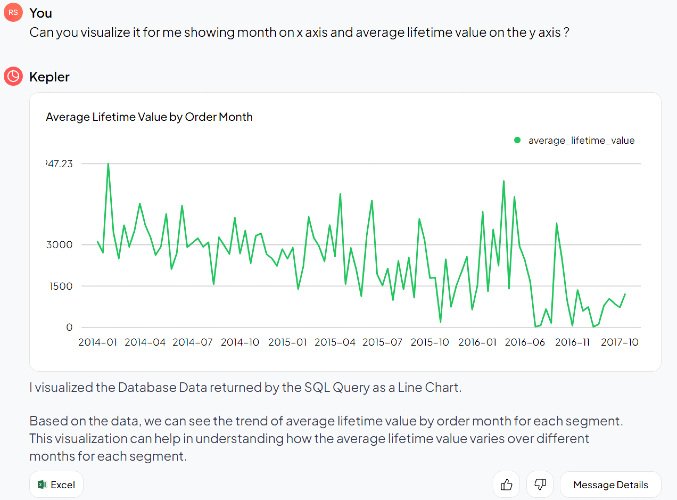Click the 2014-07 x-axis label
This screenshot has width=677, height=500.
click(193, 342)
